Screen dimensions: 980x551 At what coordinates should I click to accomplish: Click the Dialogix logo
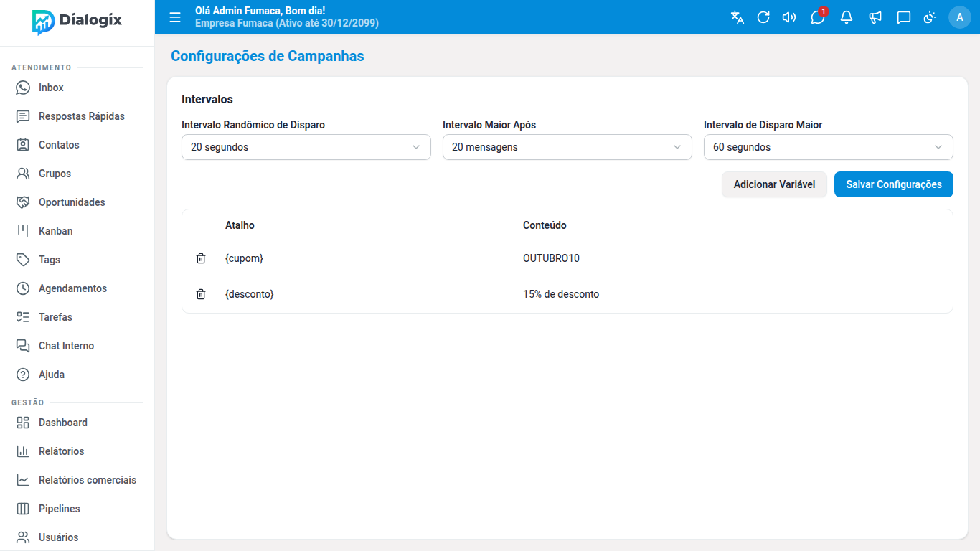[x=77, y=22]
